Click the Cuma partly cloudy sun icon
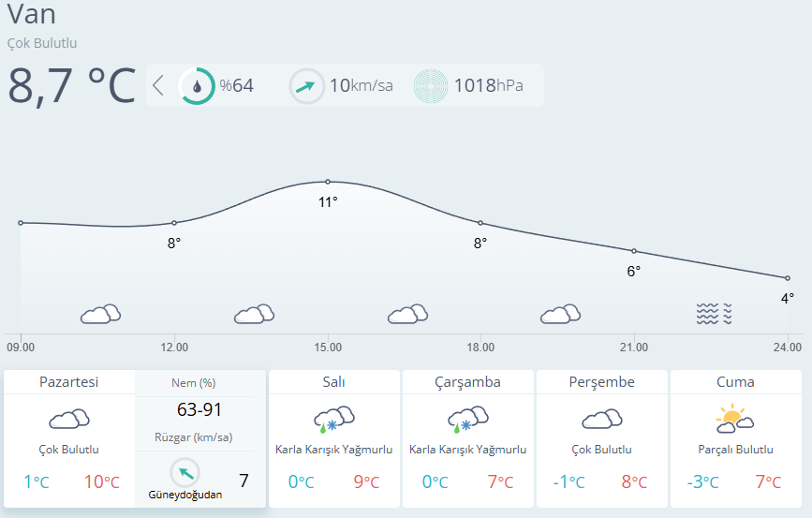The image size is (812, 518). [x=735, y=419]
